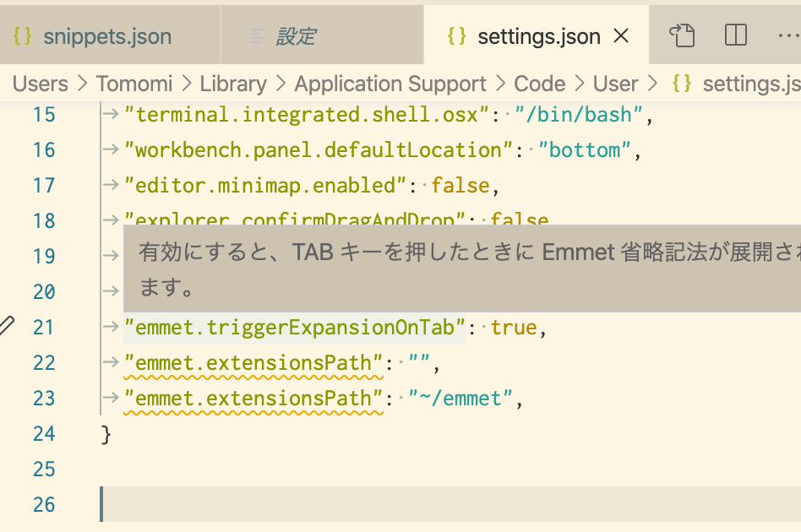Screen dimensions: 801x532
Task: Click the User breadcrumb segment
Action: point(615,84)
